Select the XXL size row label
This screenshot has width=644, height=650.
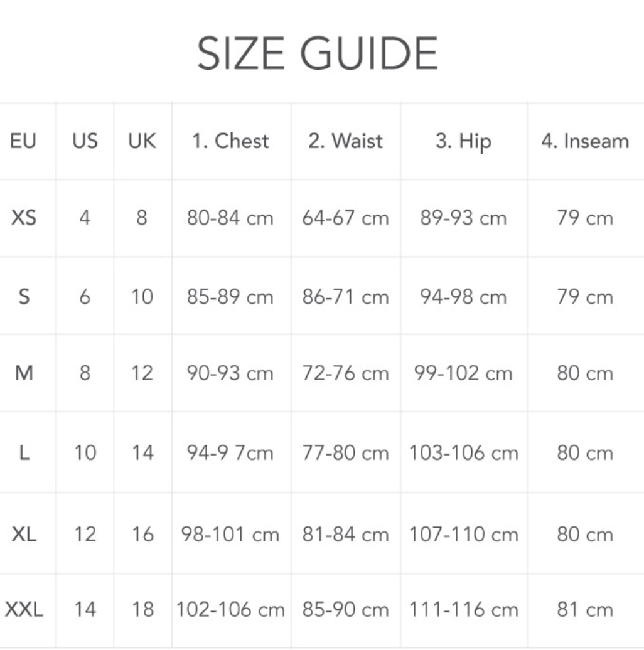point(24,609)
